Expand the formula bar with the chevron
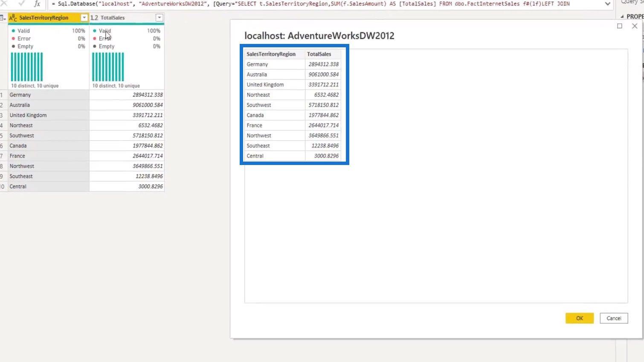The image size is (644, 362). 607,3
